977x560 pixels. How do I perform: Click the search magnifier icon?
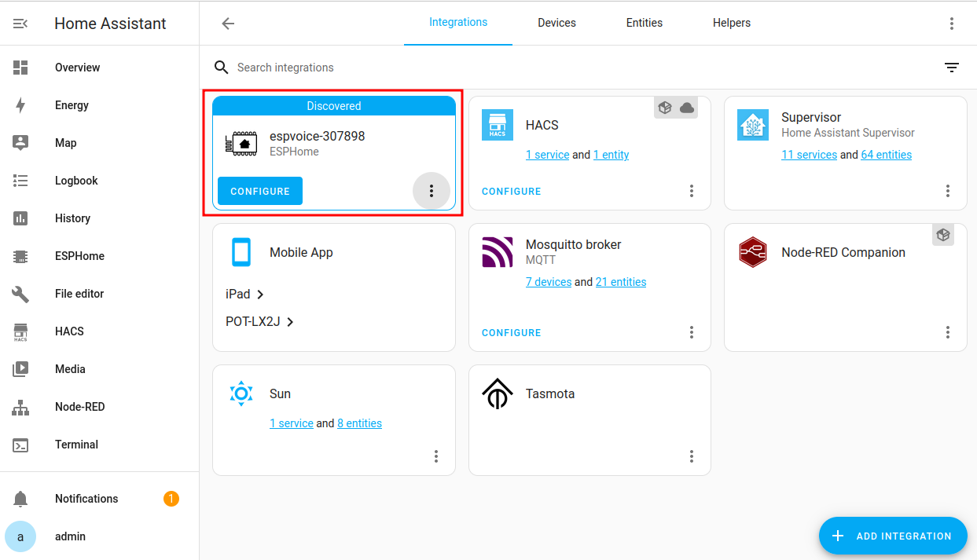[222, 68]
